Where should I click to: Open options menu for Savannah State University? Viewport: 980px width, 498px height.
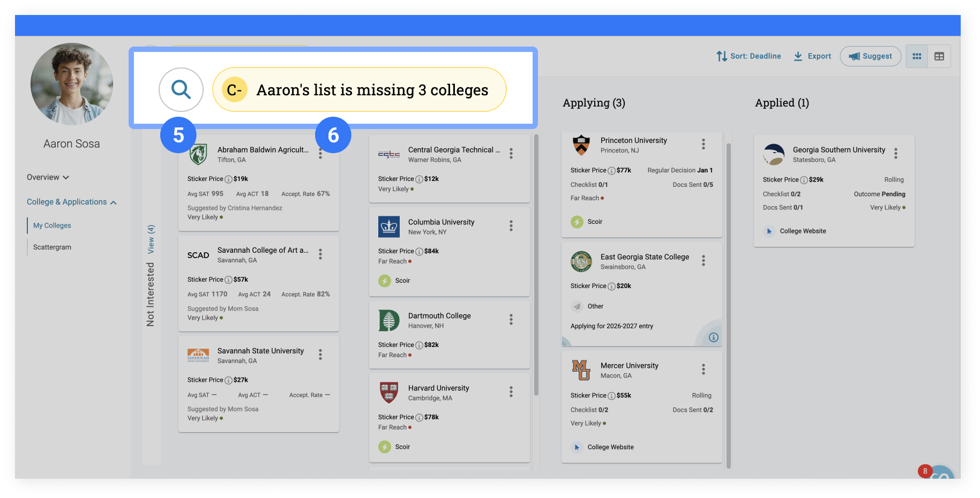[320, 354]
